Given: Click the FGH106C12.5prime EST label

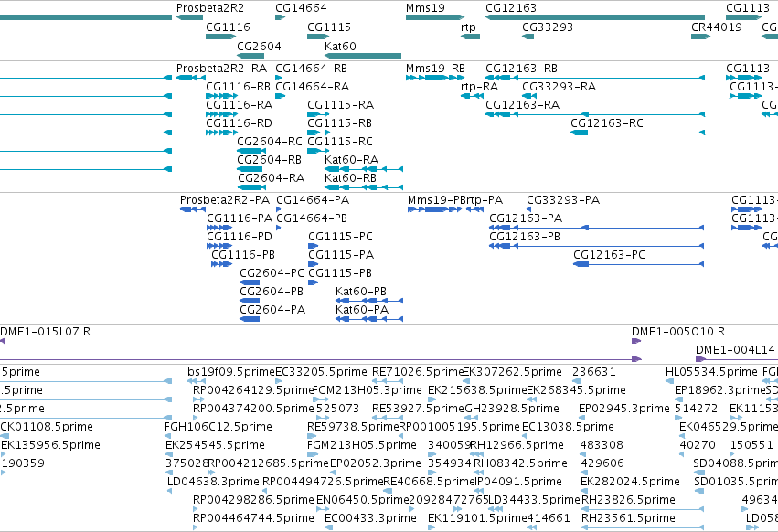Looking at the screenshot, I should (x=218, y=427).
